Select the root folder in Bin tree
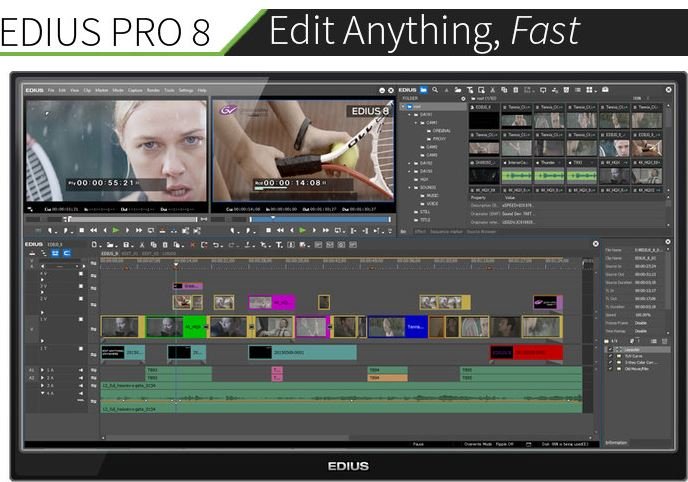This screenshot has height=482, width=688. pyautogui.click(x=434, y=107)
